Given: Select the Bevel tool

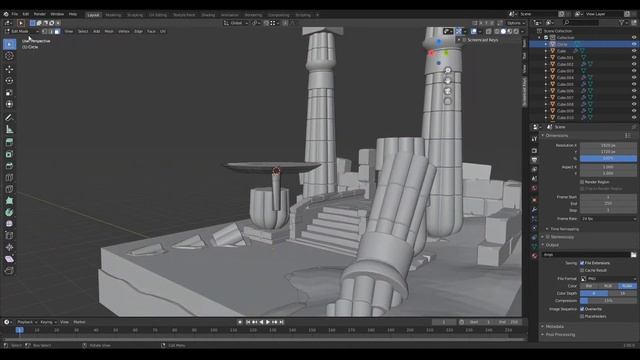Looking at the screenshot, I should 9,166.
